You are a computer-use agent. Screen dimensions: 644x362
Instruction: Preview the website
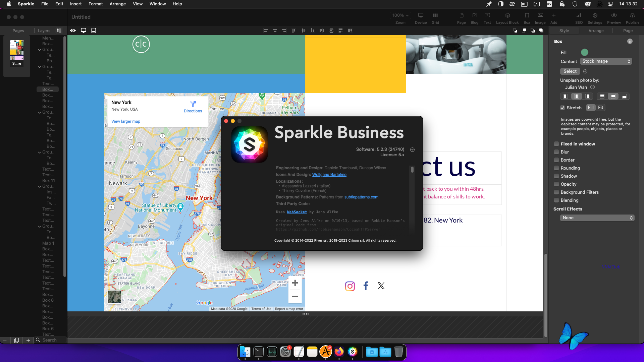(614, 18)
